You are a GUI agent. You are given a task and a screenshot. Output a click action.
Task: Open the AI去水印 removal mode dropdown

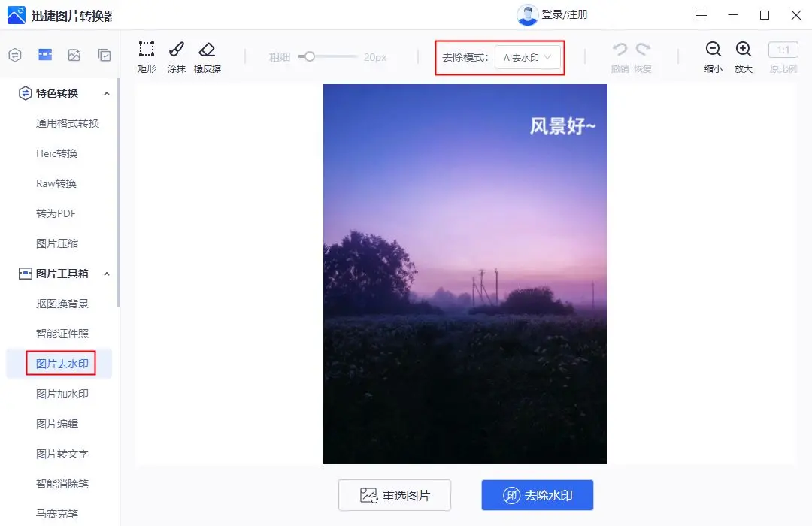point(526,56)
